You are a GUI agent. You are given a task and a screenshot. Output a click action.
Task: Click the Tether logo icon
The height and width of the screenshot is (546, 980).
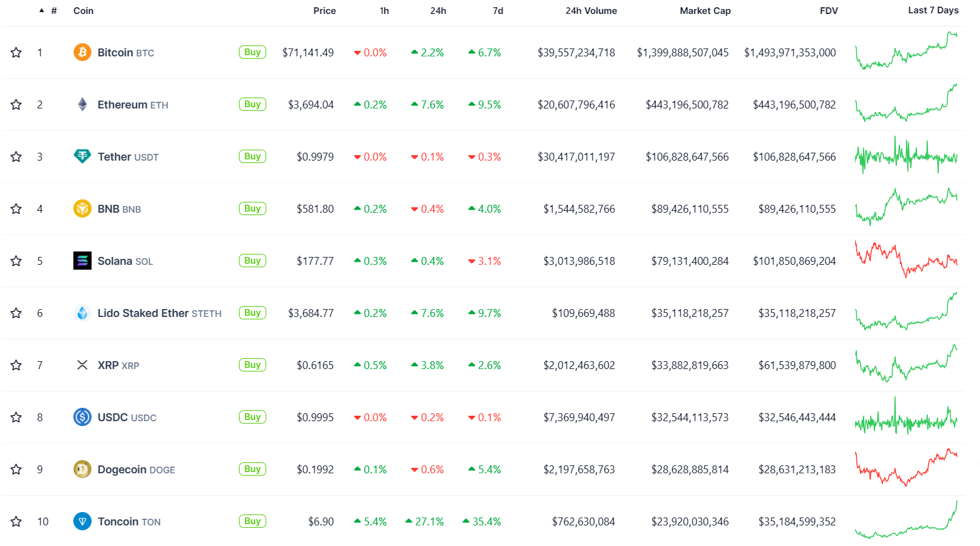tap(82, 156)
